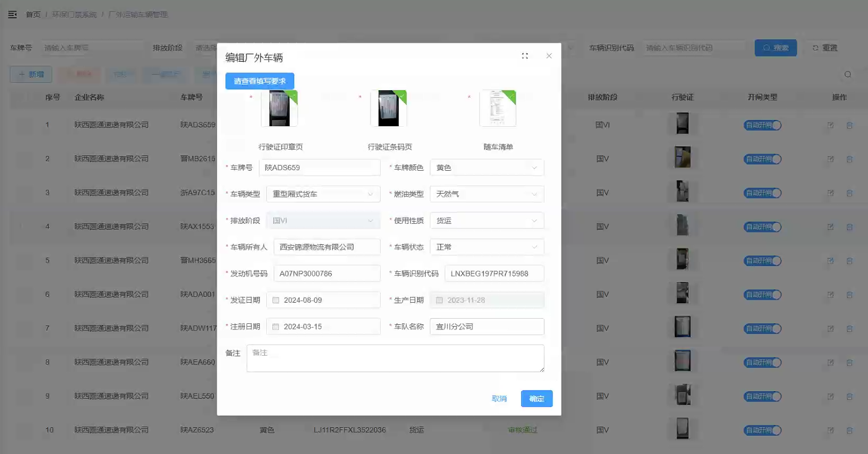Toggle 自动开闸 switch for row 1

pyautogui.click(x=763, y=125)
